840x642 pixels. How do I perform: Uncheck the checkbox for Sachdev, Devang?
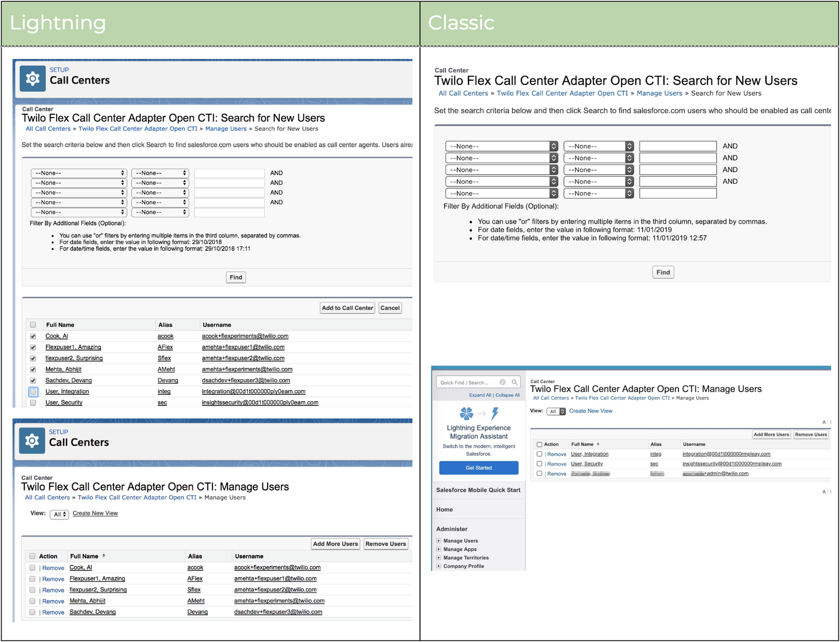pyautogui.click(x=33, y=380)
